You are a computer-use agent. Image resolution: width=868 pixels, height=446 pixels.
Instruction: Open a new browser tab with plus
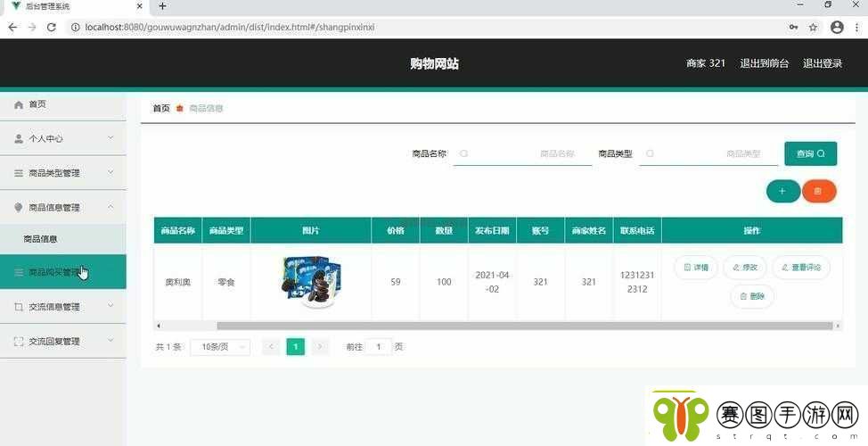pyautogui.click(x=162, y=6)
